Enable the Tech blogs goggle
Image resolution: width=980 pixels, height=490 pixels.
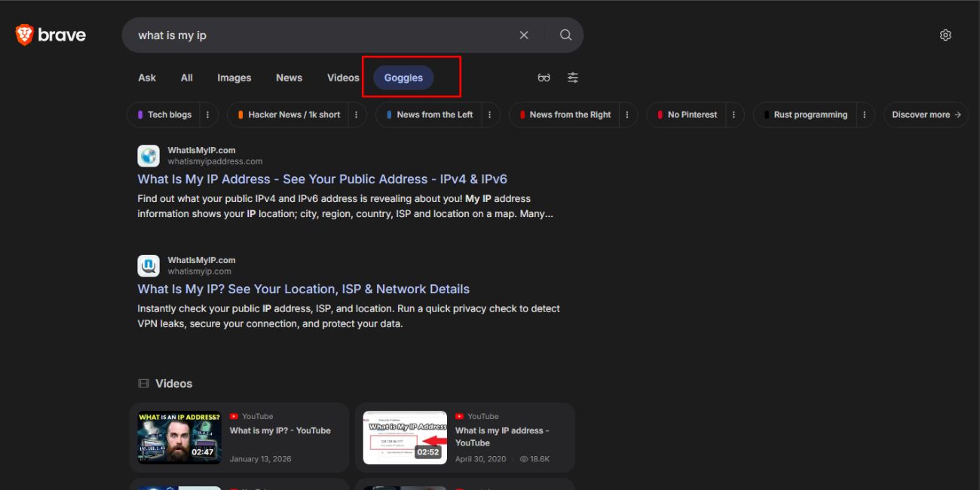point(164,115)
